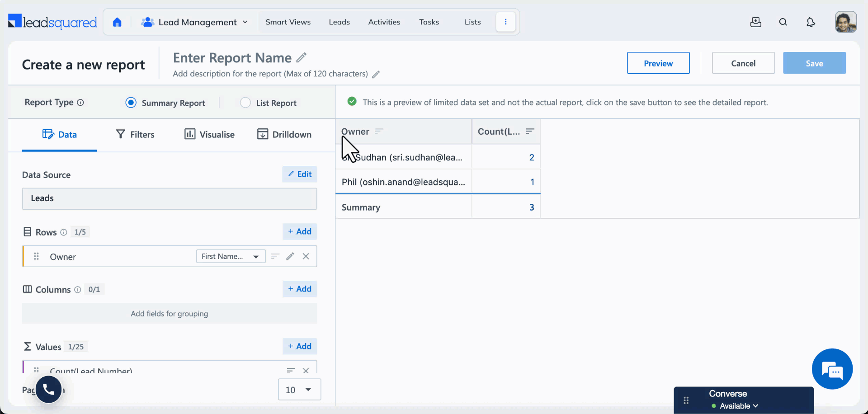Screen dimensions: 868x414
Task: Edit the Owner row using its pencil icon
Action: [x=290, y=256]
